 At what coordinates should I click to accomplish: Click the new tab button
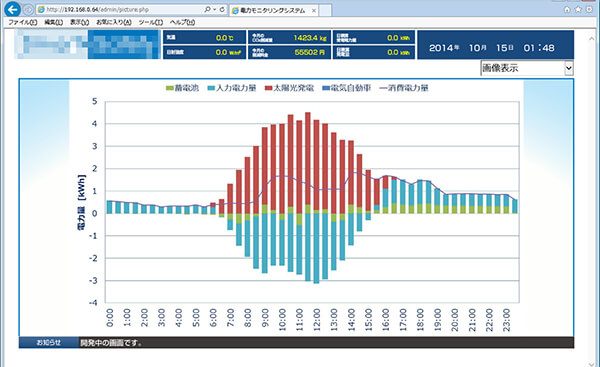[x=325, y=11]
